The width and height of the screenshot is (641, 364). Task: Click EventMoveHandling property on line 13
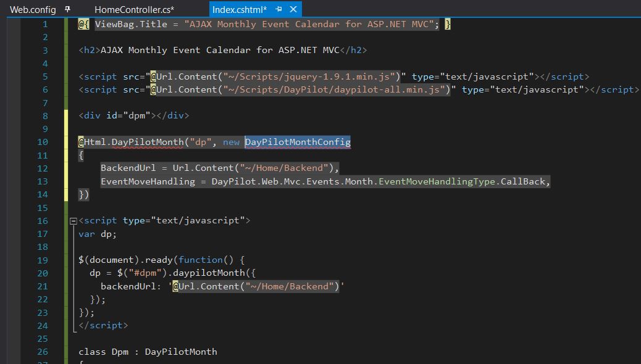148,181
